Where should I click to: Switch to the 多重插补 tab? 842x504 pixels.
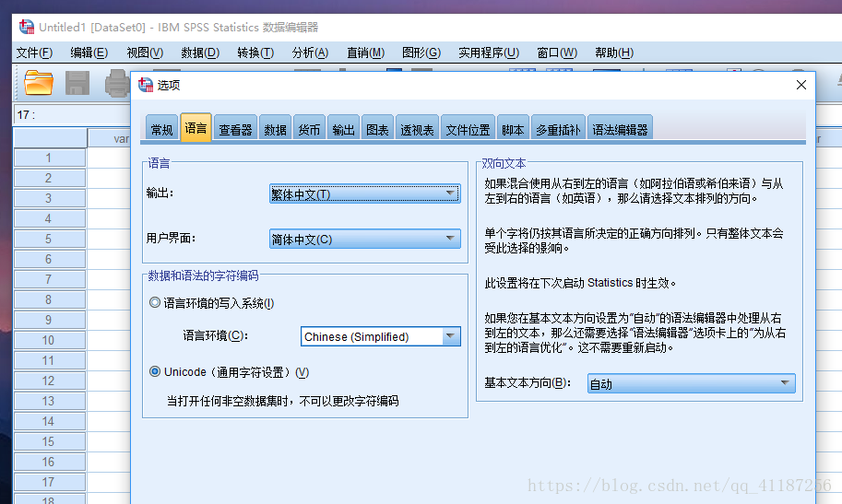[558, 129]
